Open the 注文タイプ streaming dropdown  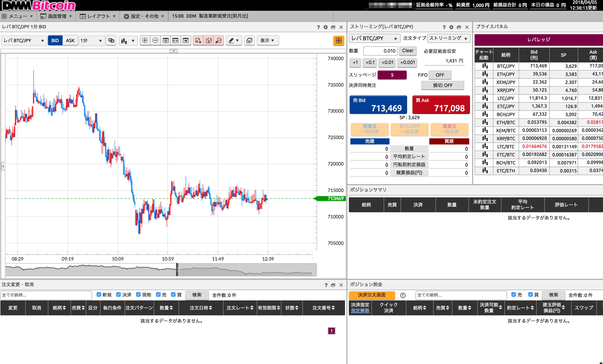point(449,38)
